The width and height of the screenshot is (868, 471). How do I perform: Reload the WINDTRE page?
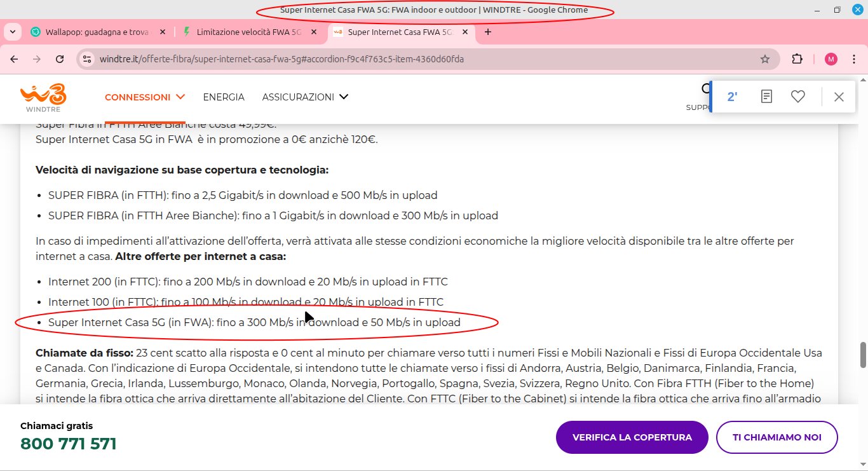60,59
